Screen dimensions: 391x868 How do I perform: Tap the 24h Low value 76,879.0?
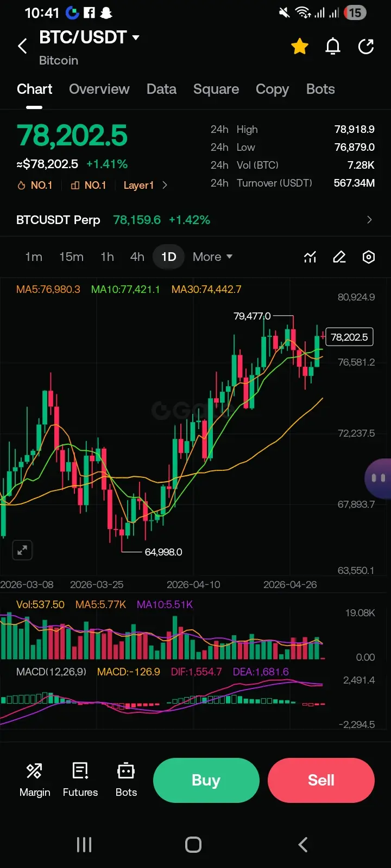click(354, 147)
